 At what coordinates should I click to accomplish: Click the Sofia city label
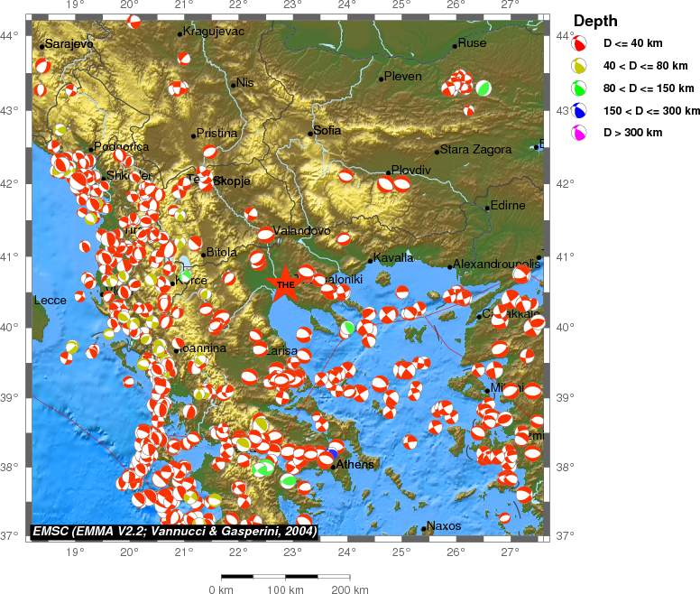click(327, 130)
